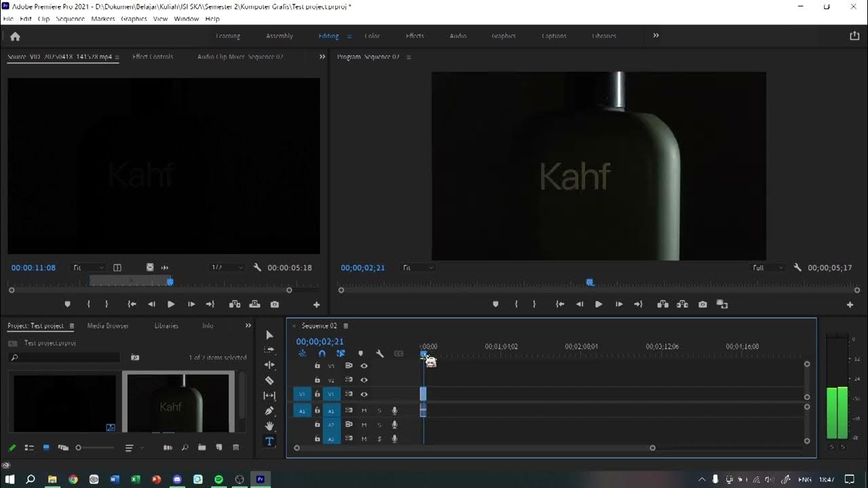This screenshot has width=868, height=488.
Task: Select the Kahf bottle thumbnail in Project
Action: click(x=179, y=402)
